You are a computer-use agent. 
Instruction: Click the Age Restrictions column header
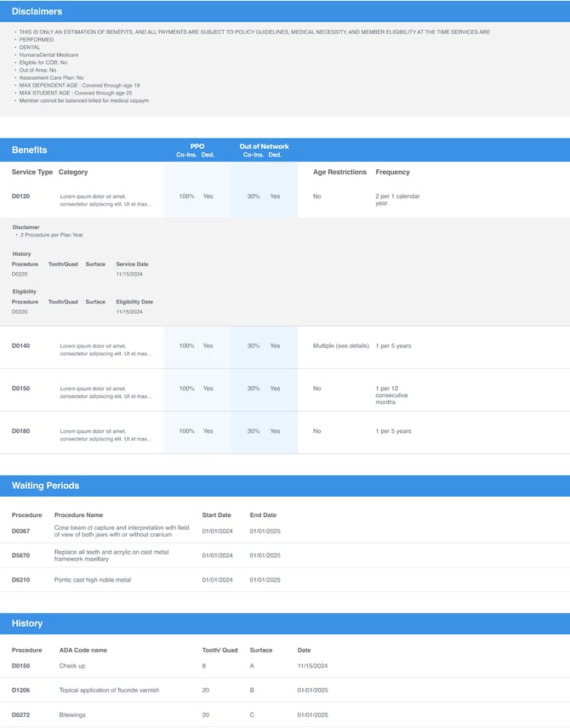tap(339, 172)
